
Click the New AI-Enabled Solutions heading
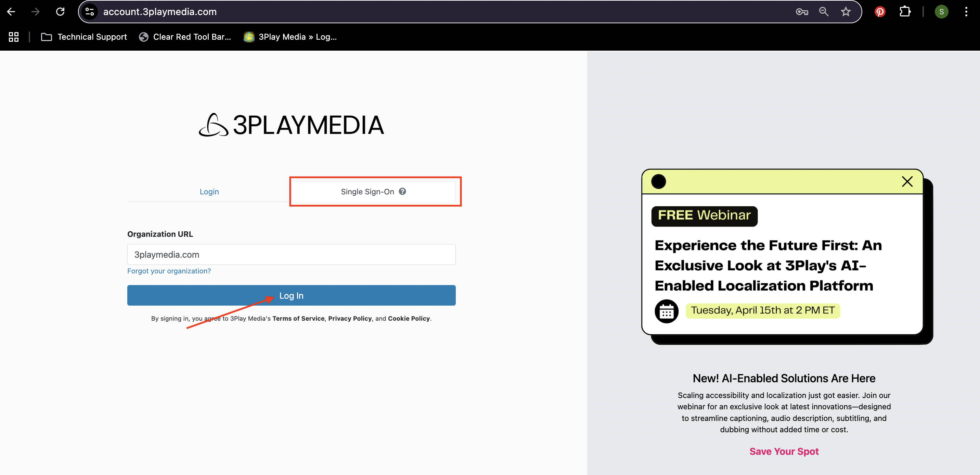coord(784,378)
